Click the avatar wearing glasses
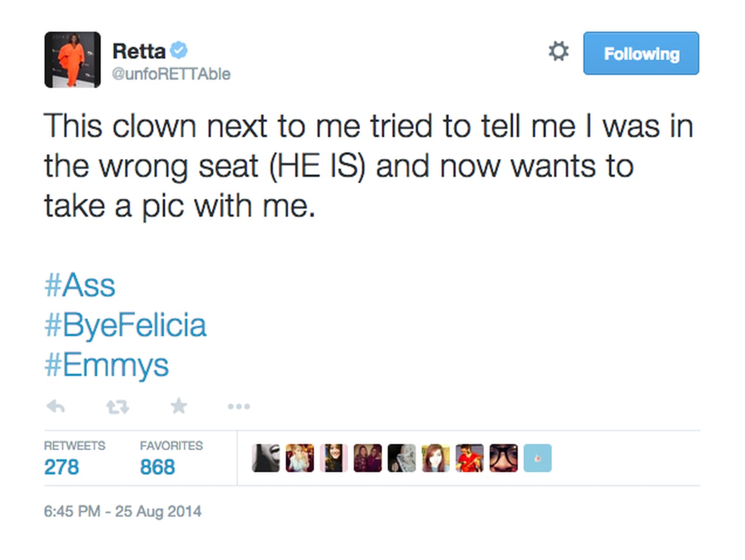The width and height of the screenshot is (745, 560). pos(503,458)
